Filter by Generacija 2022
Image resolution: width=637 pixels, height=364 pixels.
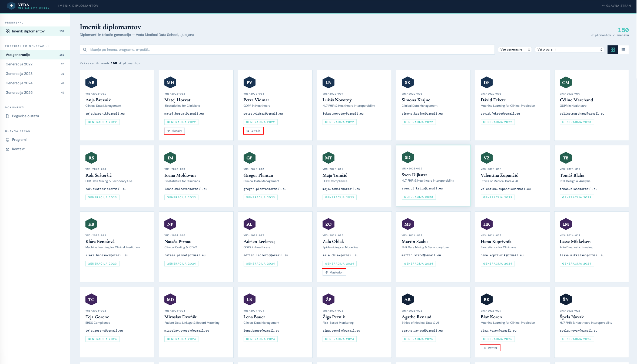[35, 64]
